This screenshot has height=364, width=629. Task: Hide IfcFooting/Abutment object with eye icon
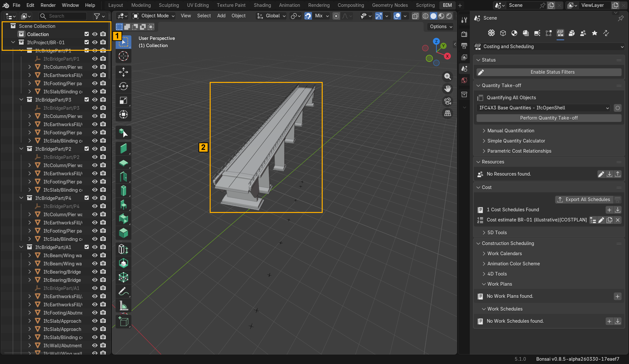click(x=95, y=313)
